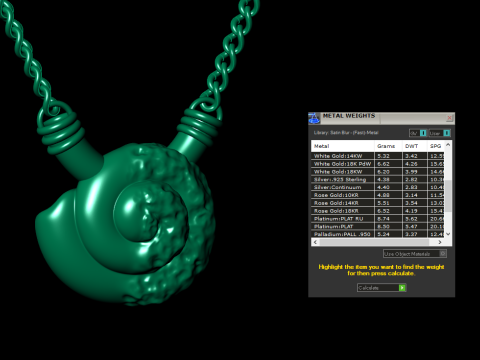
Task: Select the Platinum:PLAT row
Action: pos(378,226)
